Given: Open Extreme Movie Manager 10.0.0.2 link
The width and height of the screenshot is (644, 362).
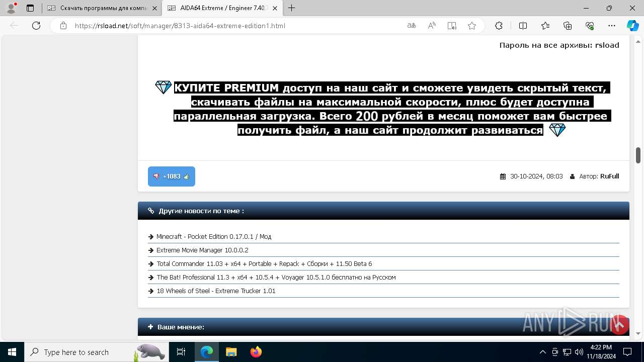Looking at the screenshot, I should 202,250.
